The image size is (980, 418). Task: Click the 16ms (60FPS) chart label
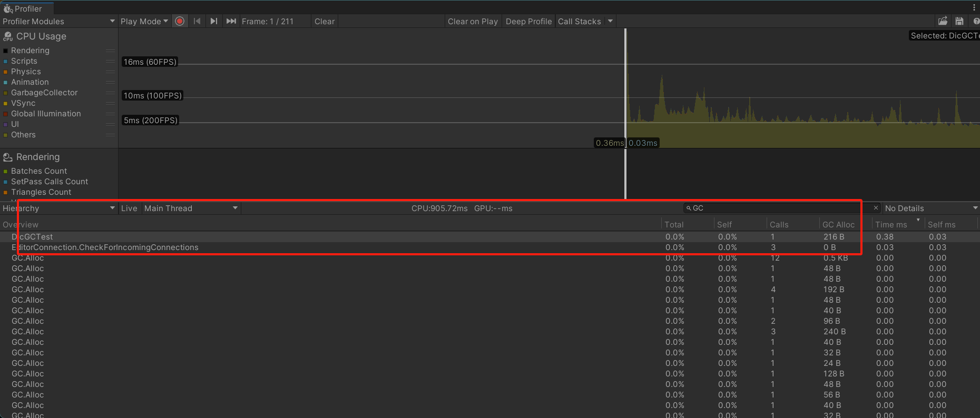point(150,62)
